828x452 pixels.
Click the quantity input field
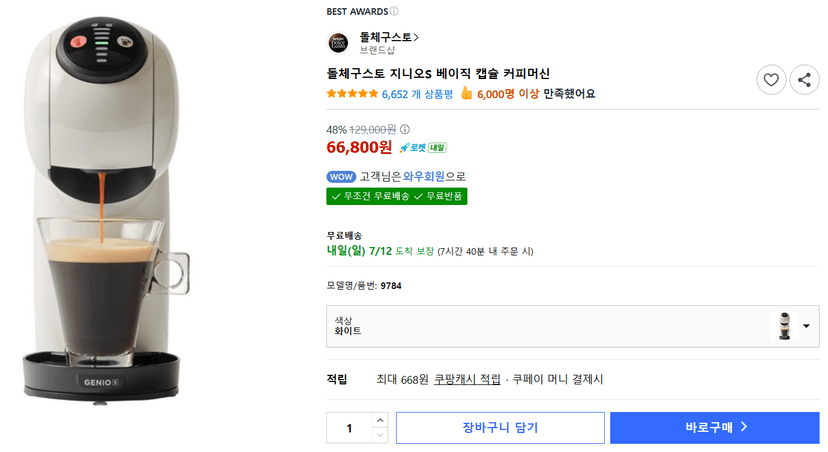tap(349, 428)
